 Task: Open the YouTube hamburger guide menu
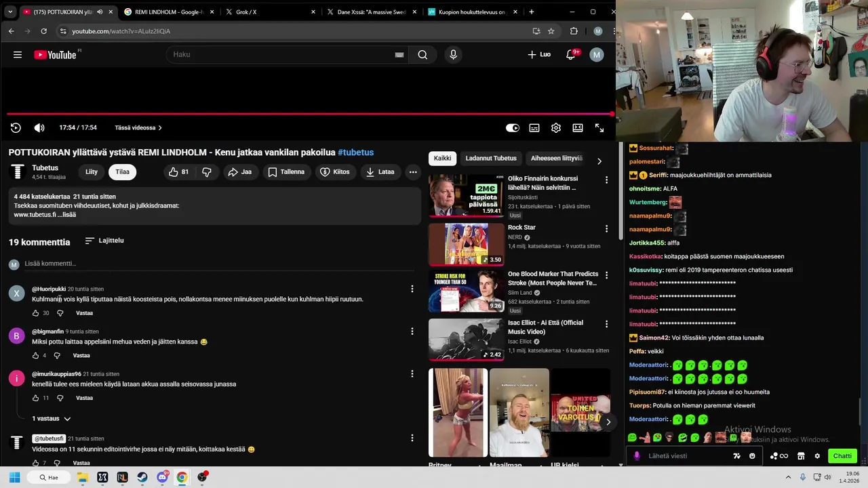[x=18, y=55]
